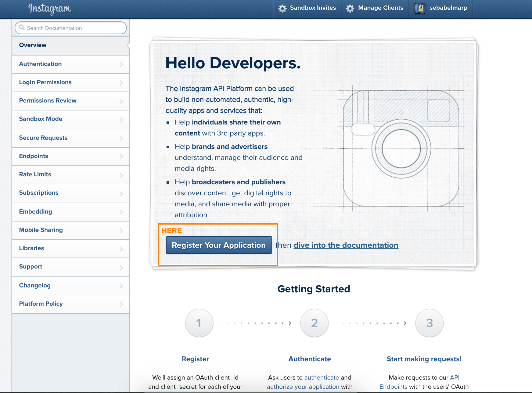Click the Getting Started heading

click(314, 289)
